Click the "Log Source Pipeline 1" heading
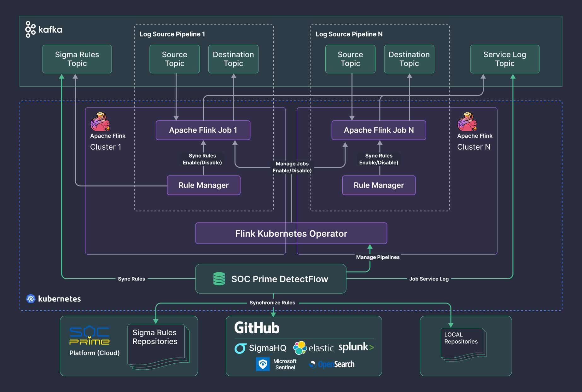582x392 pixels. pos(172,34)
